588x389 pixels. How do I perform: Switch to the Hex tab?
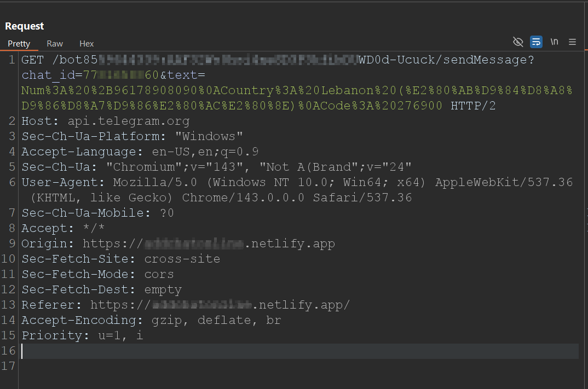click(x=87, y=44)
